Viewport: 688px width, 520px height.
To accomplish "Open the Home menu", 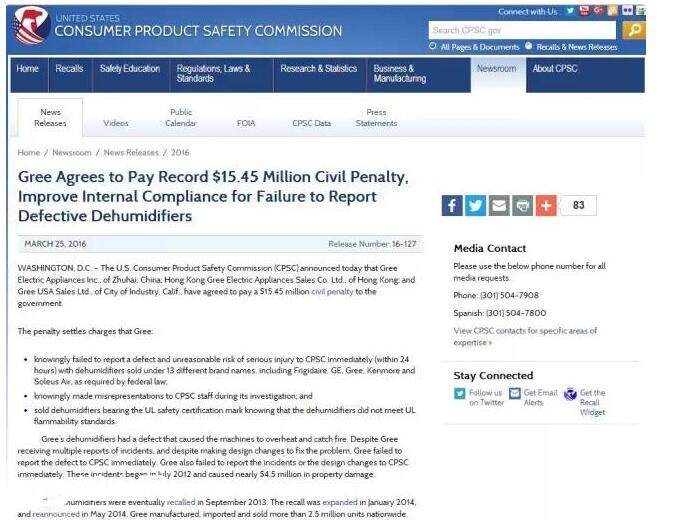I will (28, 75).
